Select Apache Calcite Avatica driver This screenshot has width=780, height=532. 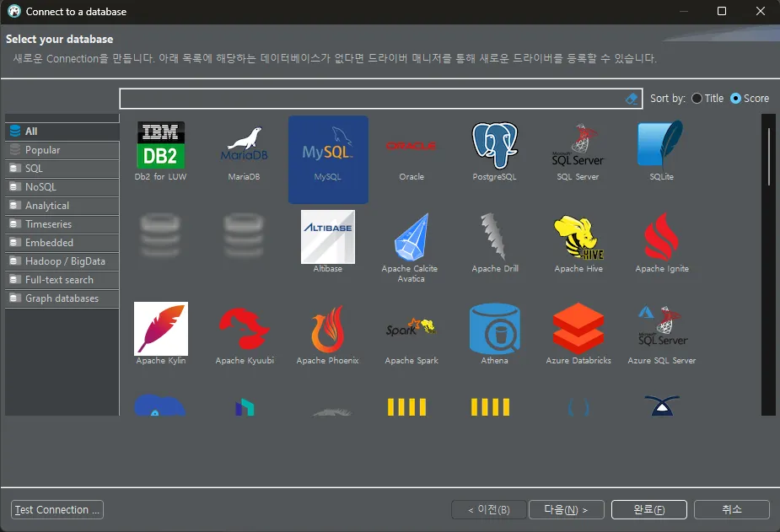411,248
